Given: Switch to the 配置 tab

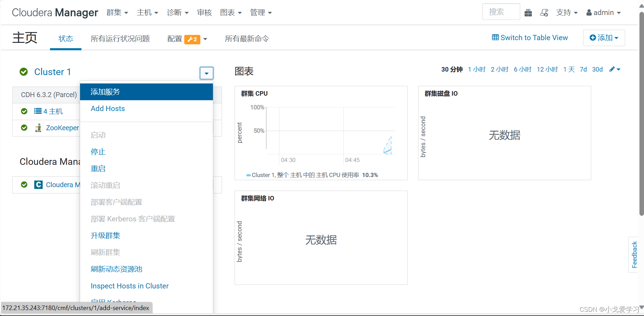Looking at the screenshot, I should (174, 39).
